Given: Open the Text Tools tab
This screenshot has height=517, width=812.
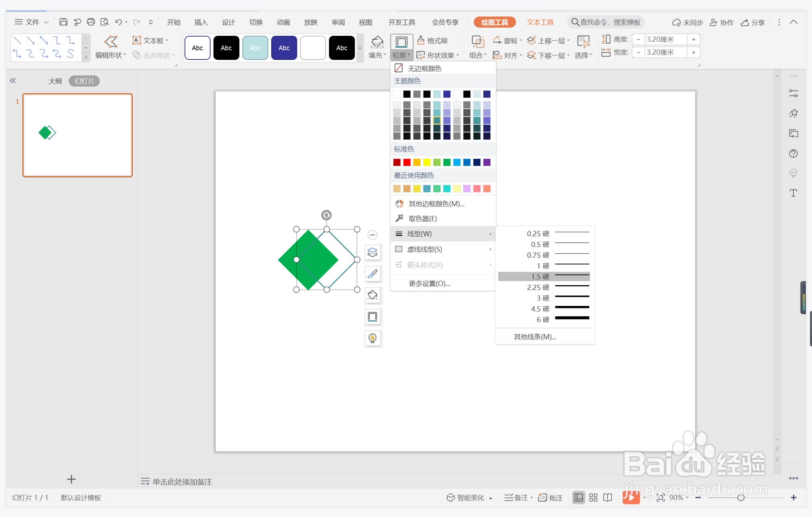Looking at the screenshot, I should pyautogui.click(x=540, y=22).
